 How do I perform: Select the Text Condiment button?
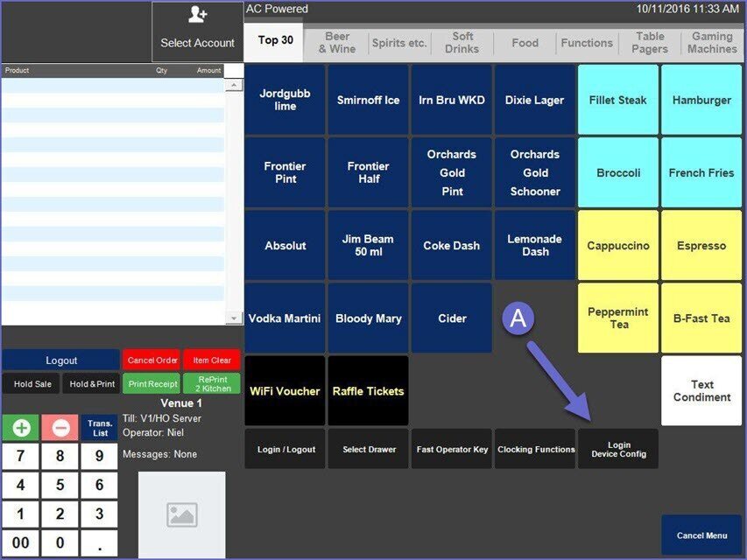point(701,391)
